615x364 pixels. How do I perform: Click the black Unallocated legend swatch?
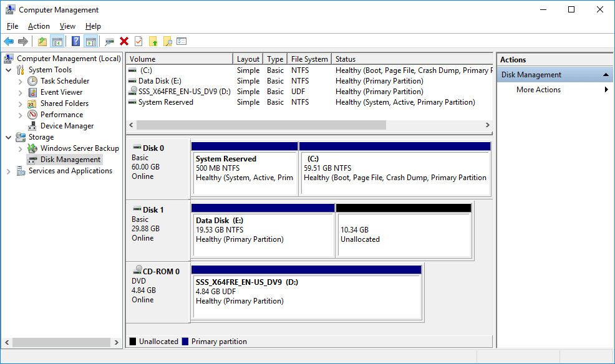pyautogui.click(x=133, y=342)
